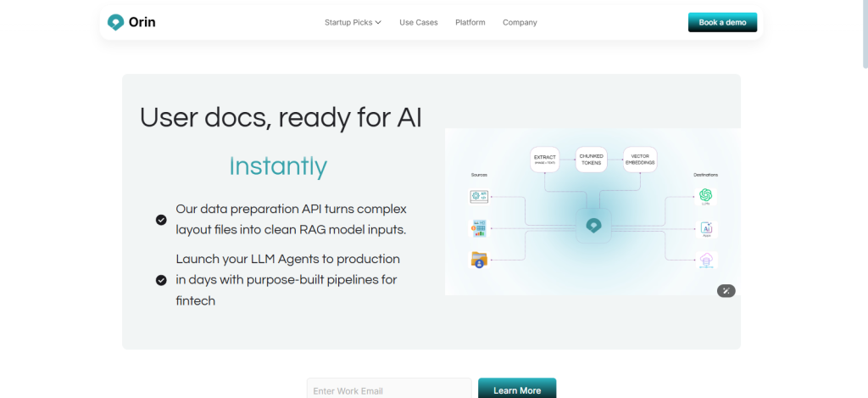Screen dimensions: 868x398
Task: Click the cloud database destination icon
Action: pos(707,260)
